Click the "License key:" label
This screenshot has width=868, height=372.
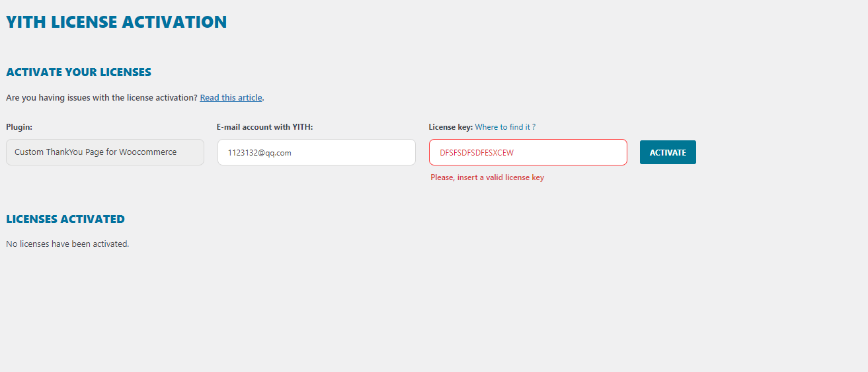(x=450, y=127)
